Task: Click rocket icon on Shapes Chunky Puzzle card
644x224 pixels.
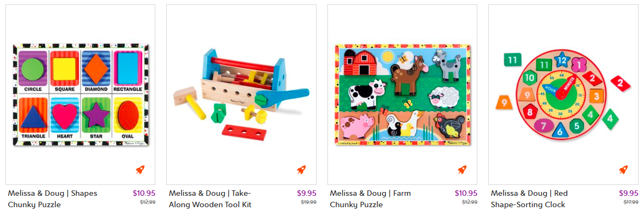Action: coord(140,170)
